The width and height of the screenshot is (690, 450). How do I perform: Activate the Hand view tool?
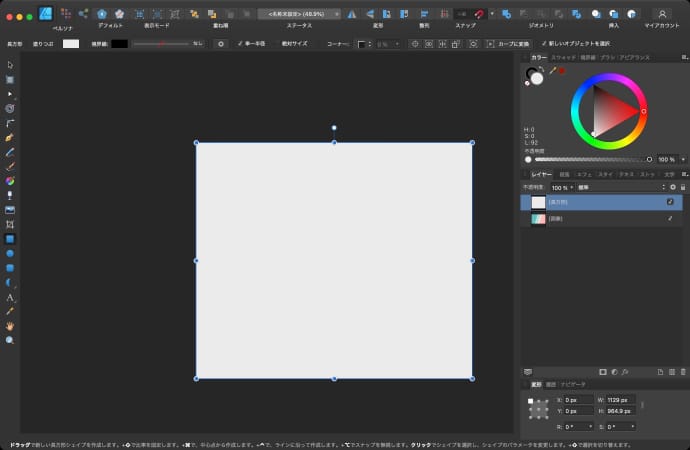pyautogui.click(x=10, y=326)
